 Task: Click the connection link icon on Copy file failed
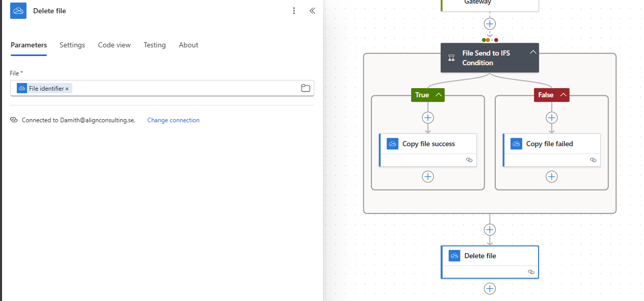point(593,160)
